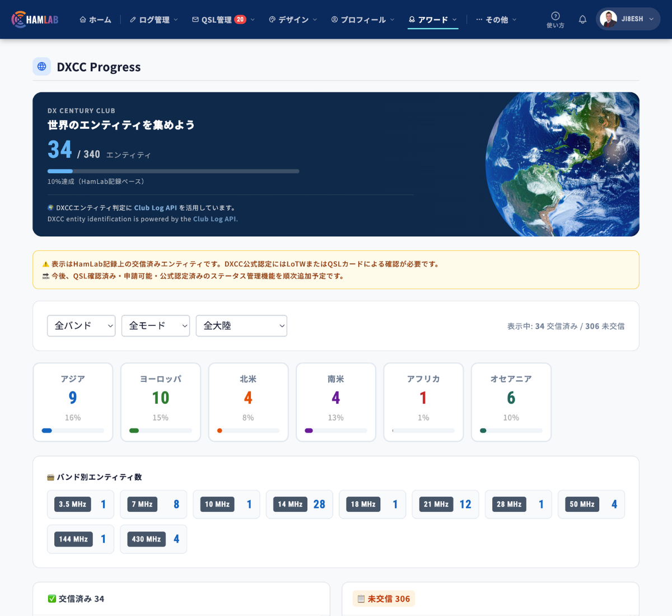Click the 10%達成 entity progress bar
Screen dimensions: 672x616
pyautogui.click(x=173, y=171)
